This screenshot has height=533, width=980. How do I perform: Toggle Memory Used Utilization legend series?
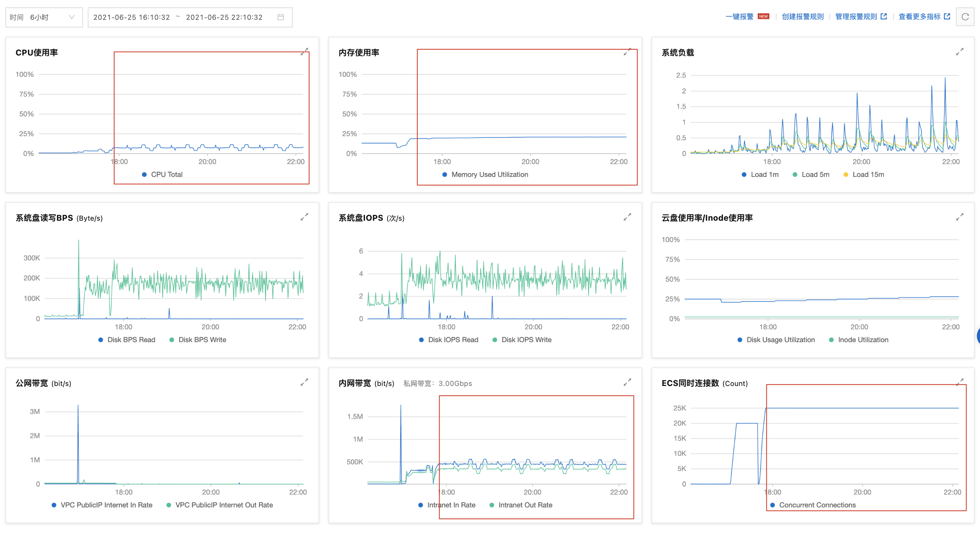pyautogui.click(x=485, y=175)
